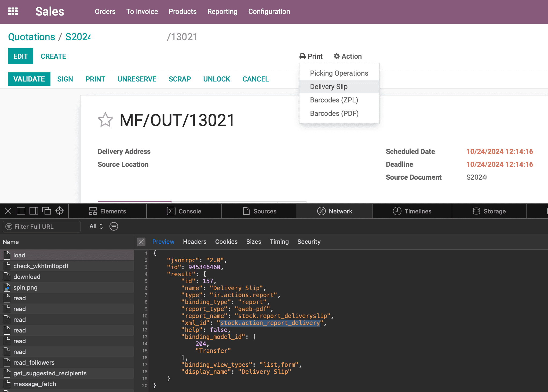The height and width of the screenshot is (392, 548).
Task: Detach inspector into separate window icon
Action: tap(47, 211)
